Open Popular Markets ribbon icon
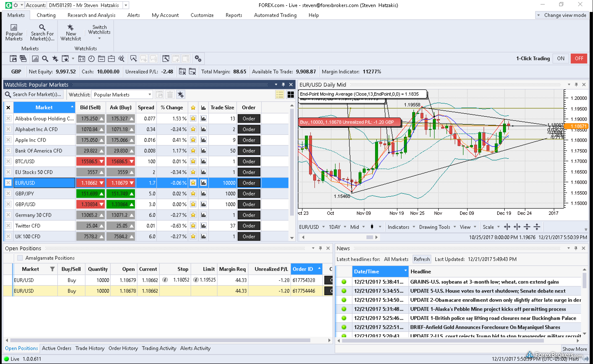593x364 pixels. 14,33
